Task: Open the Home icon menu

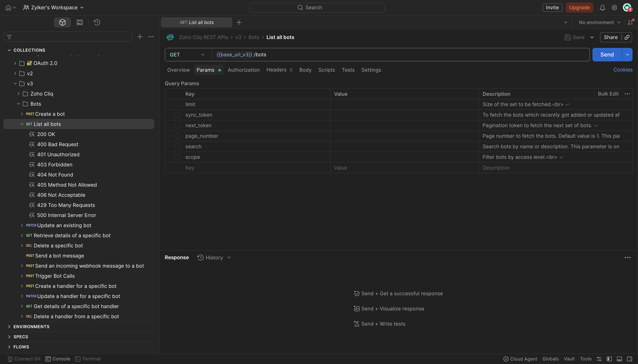Action: click(11, 8)
